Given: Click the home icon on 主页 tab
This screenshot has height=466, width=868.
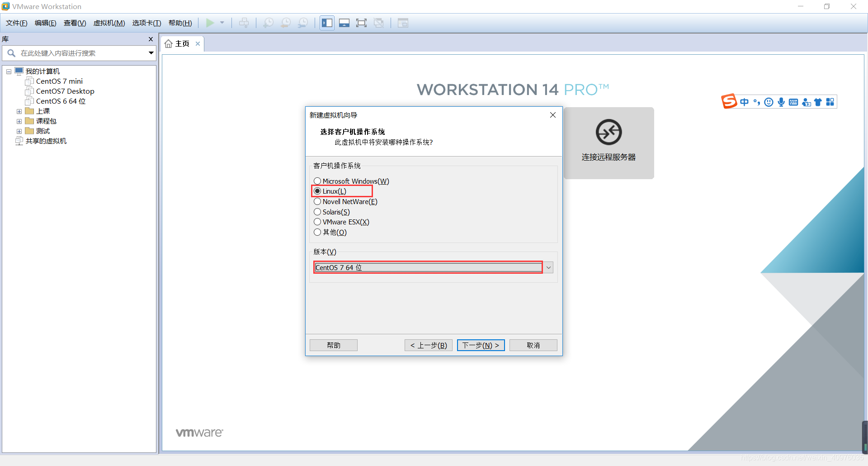Looking at the screenshot, I should [x=169, y=44].
